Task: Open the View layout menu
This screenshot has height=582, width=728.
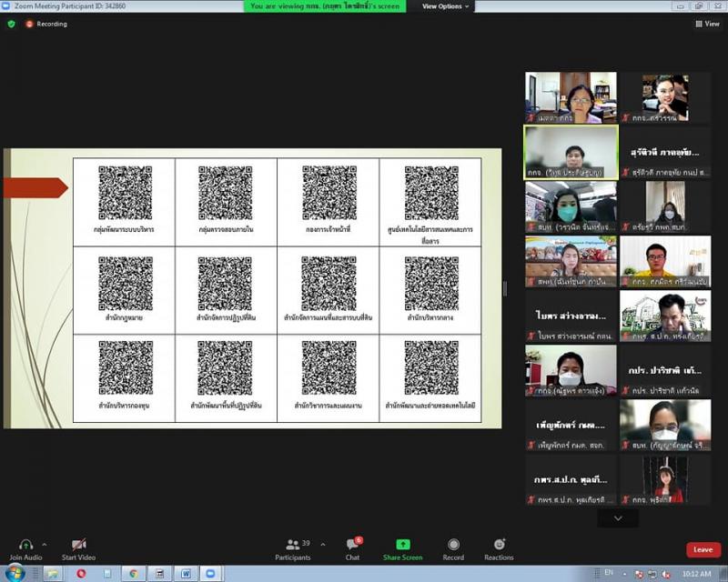Action: click(707, 24)
